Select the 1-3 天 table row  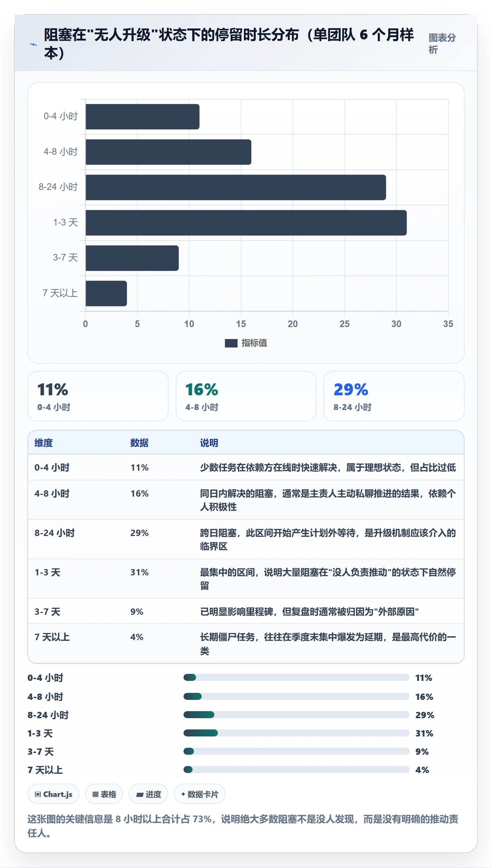246,579
